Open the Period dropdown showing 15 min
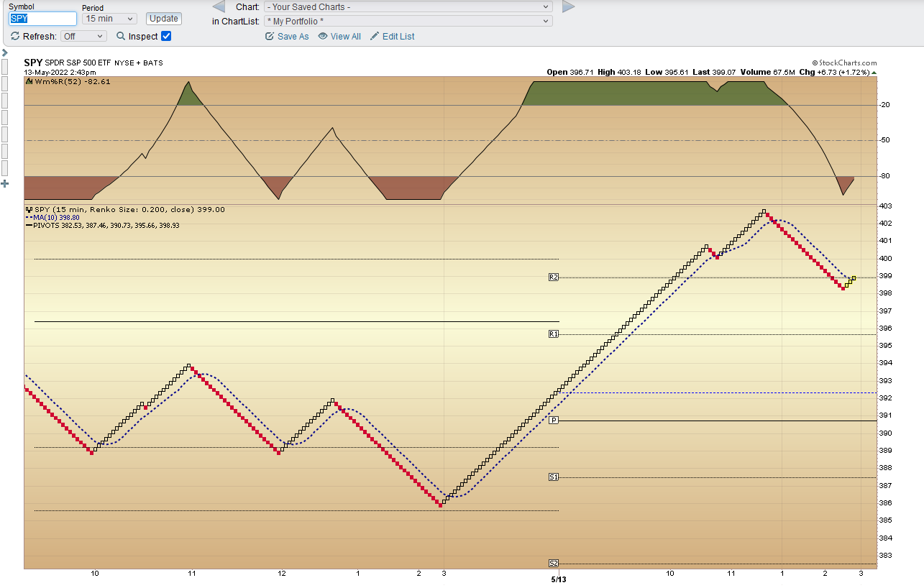The height and width of the screenshot is (588, 924). (109, 19)
